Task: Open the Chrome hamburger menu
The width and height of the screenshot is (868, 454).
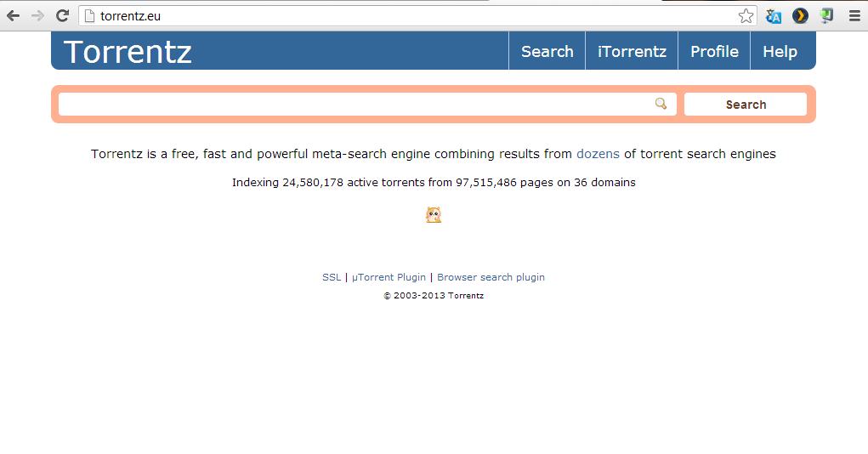Action: [x=854, y=16]
